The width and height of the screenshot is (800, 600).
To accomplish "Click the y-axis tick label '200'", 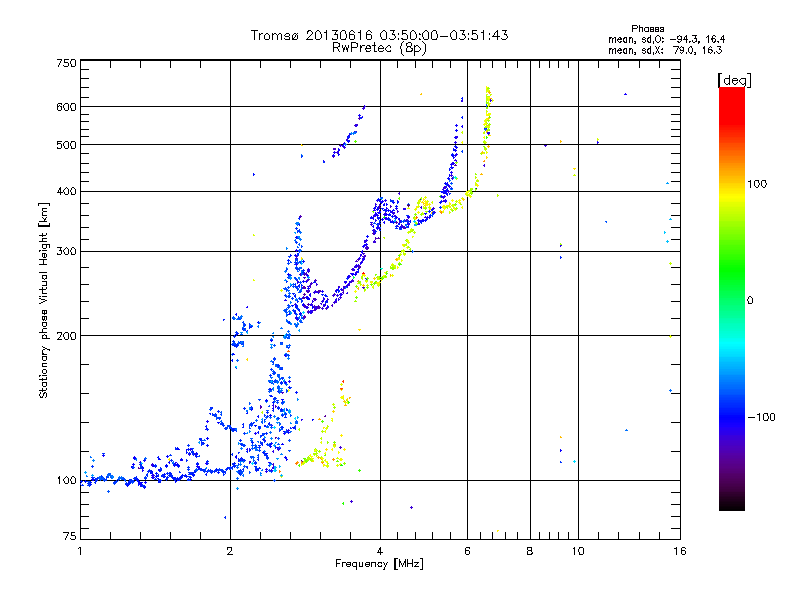I will click(67, 336).
